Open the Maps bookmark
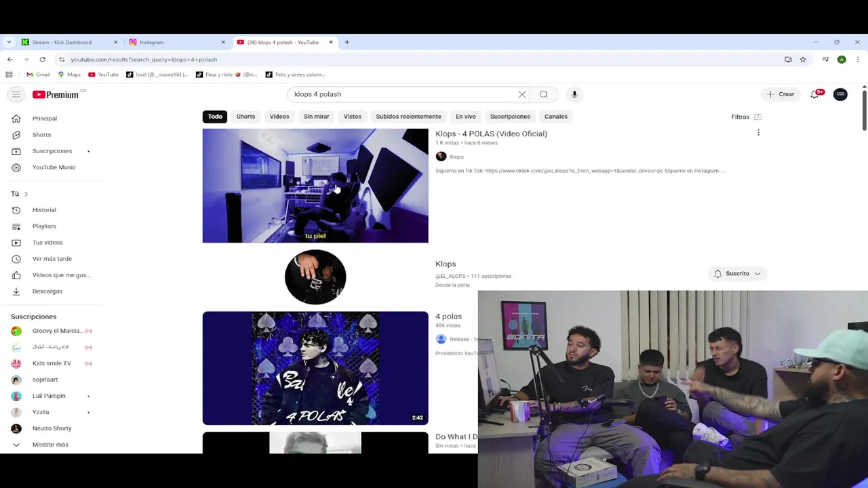Screen dimensions: 868x488 tap(69, 75)
